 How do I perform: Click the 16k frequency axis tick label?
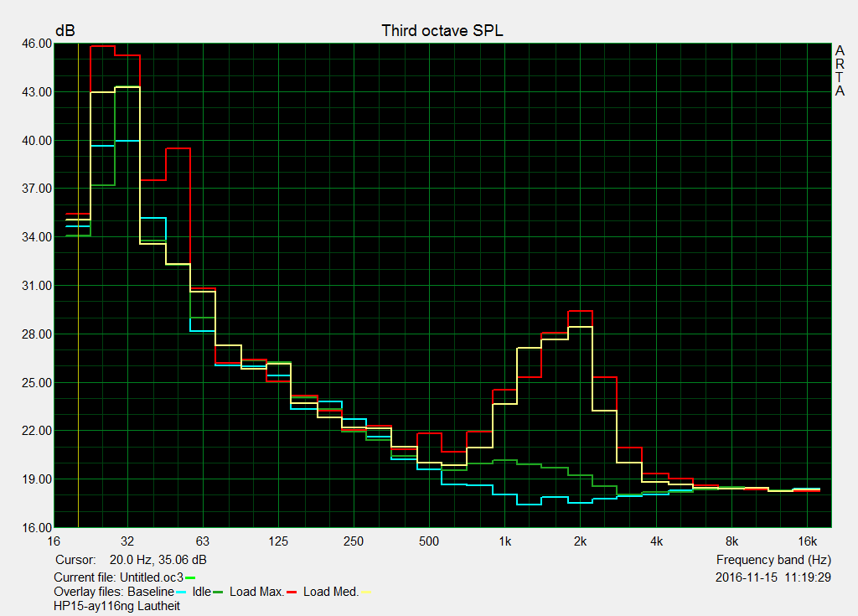807,541
